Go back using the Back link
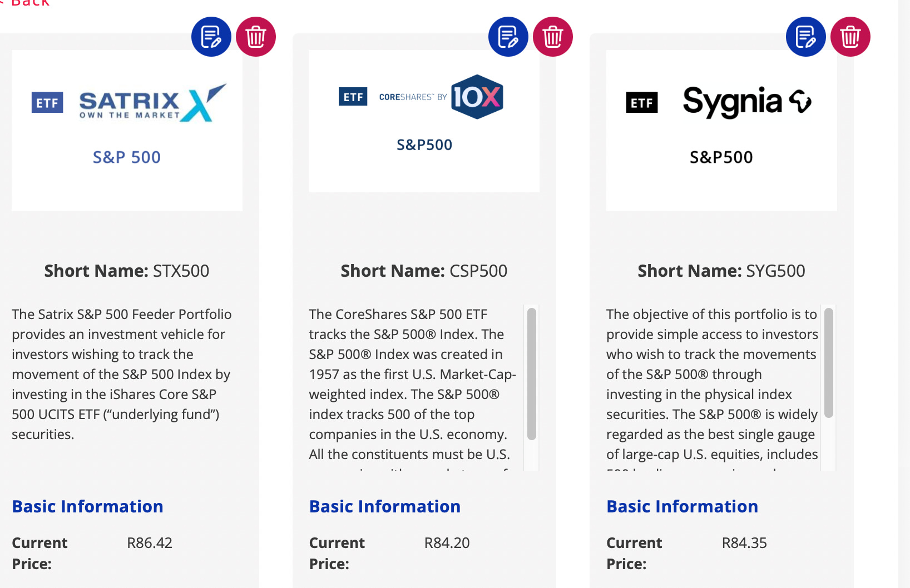The image size is (910, 588). coord(25,3)
